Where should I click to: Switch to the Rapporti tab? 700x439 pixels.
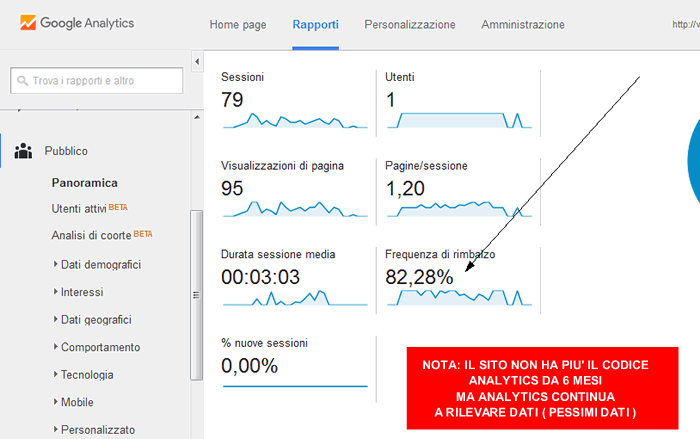[x=315, y=24]
